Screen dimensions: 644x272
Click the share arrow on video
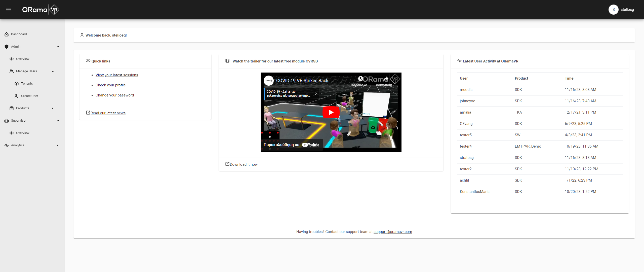click(x=386, y=79)
